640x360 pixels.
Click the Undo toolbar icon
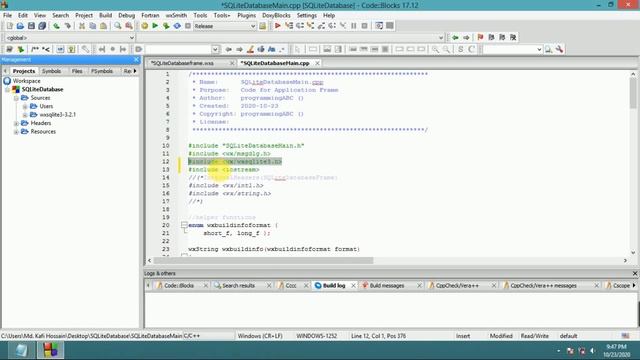(x=56, y=26)
